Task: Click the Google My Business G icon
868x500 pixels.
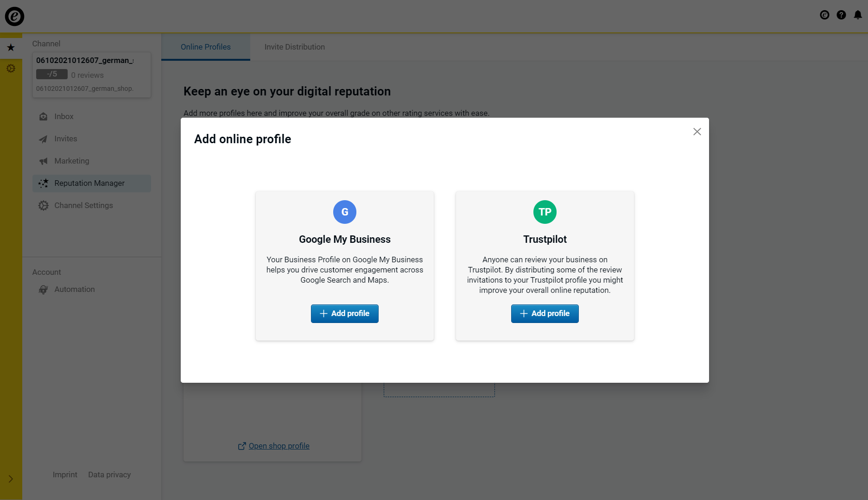Action: 345,212
